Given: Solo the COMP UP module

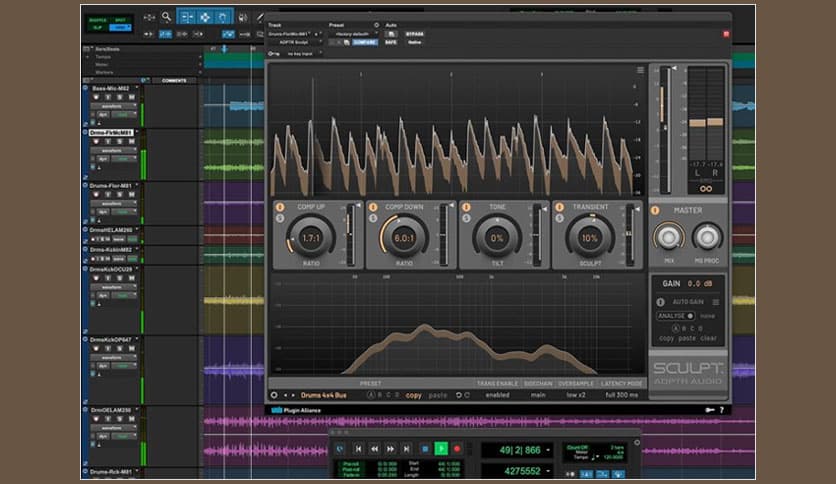Looking at the screenshot, I should [280, 218].
